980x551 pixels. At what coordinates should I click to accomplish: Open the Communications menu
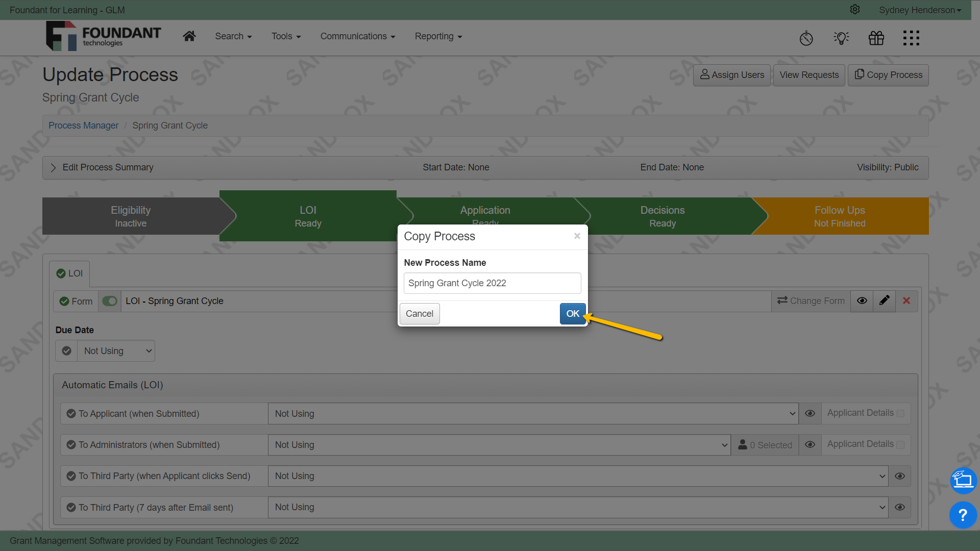point(357,36)
